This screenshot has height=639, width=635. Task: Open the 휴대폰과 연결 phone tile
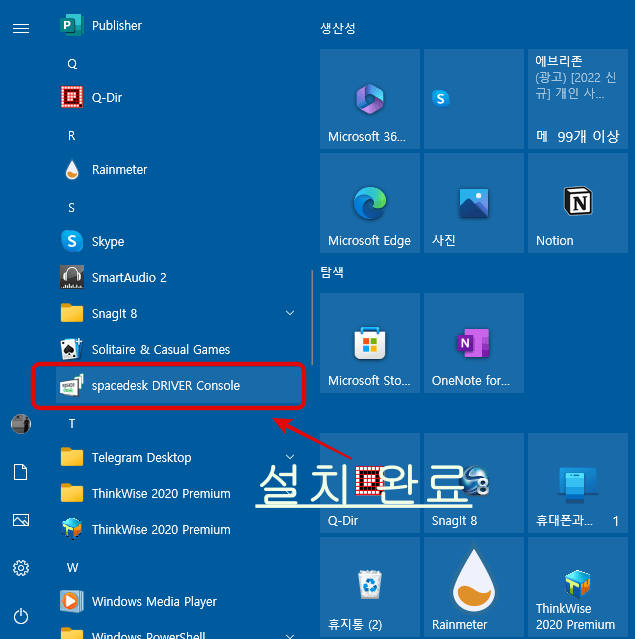click(578, 483)
